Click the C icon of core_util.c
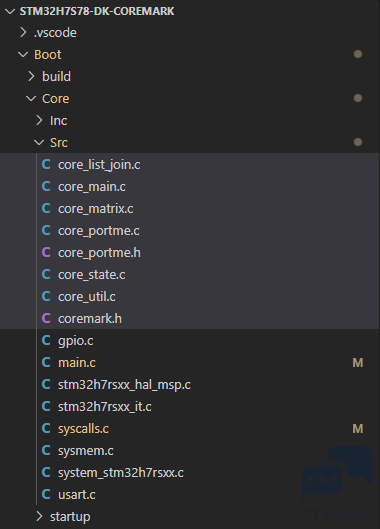 (46, 297)
